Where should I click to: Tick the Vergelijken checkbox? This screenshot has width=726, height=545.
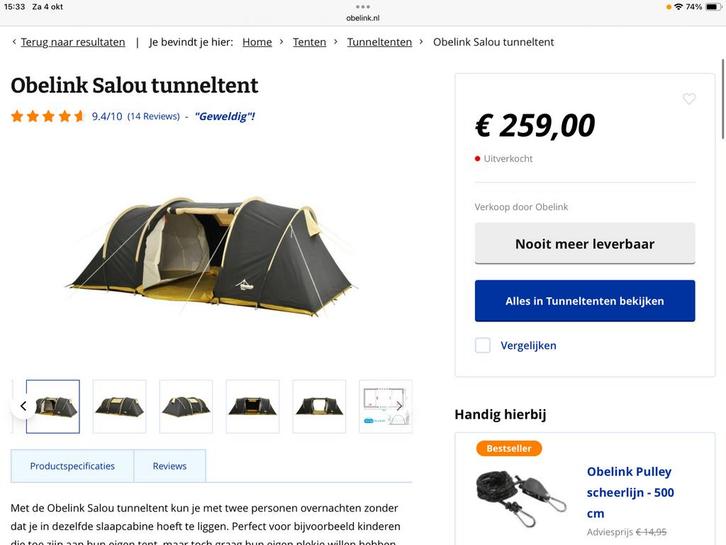coord(483,345)
